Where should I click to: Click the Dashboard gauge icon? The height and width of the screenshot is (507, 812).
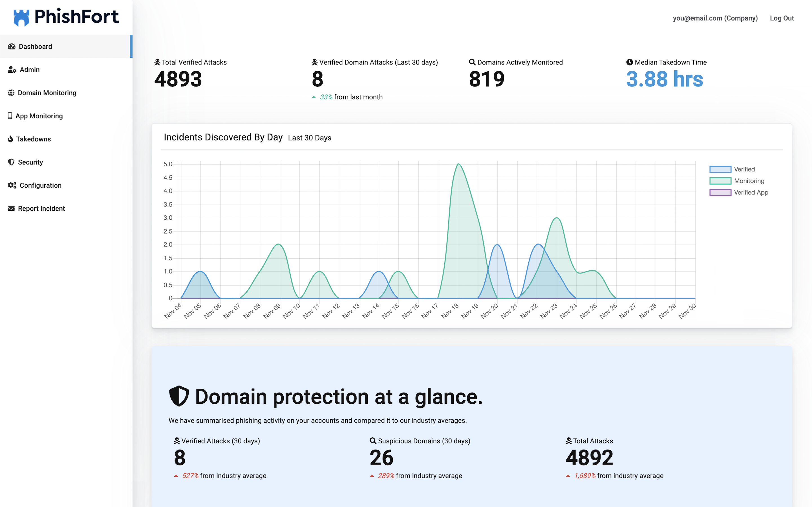click(x=12, y=46)
